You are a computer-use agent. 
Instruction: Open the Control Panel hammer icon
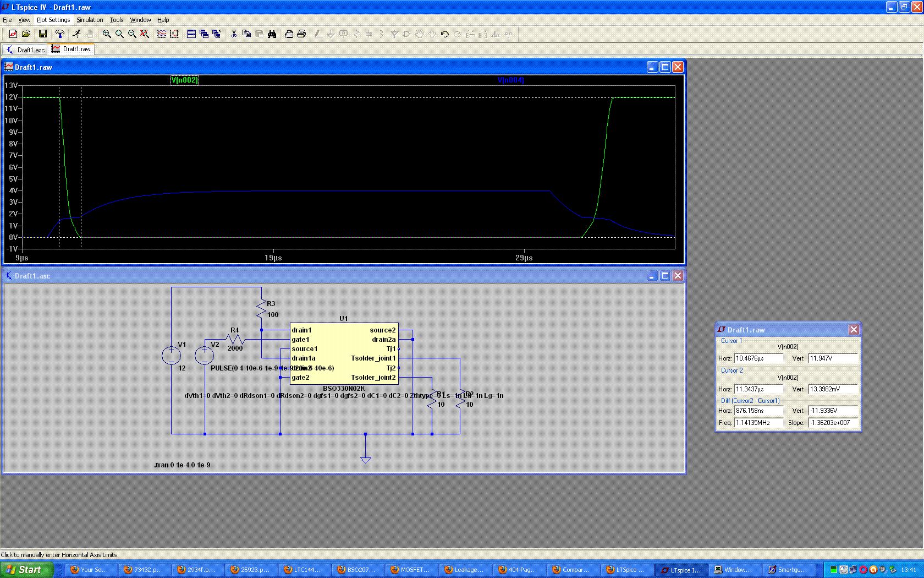[x=60, y=34]
